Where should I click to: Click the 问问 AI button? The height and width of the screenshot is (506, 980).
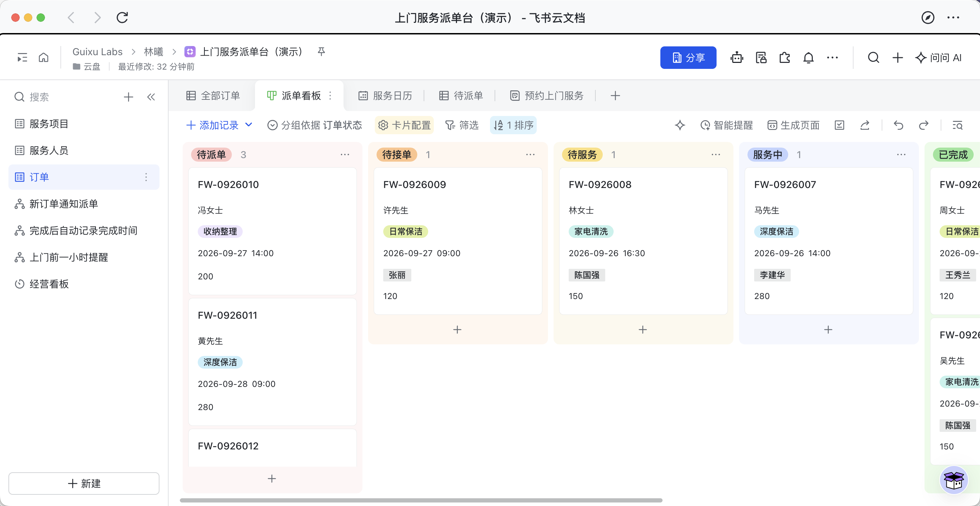(939, 58)
